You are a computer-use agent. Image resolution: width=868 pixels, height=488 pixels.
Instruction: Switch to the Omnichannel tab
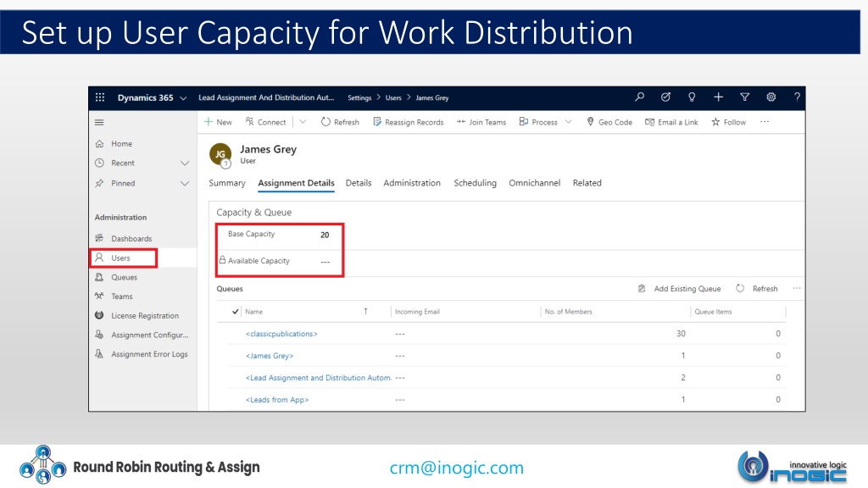coord(534,183)
